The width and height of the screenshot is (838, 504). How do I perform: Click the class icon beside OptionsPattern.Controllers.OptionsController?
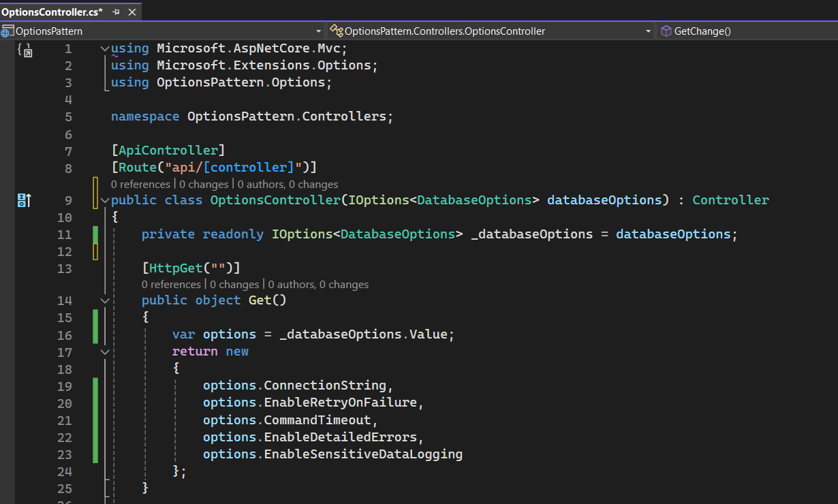336,31
